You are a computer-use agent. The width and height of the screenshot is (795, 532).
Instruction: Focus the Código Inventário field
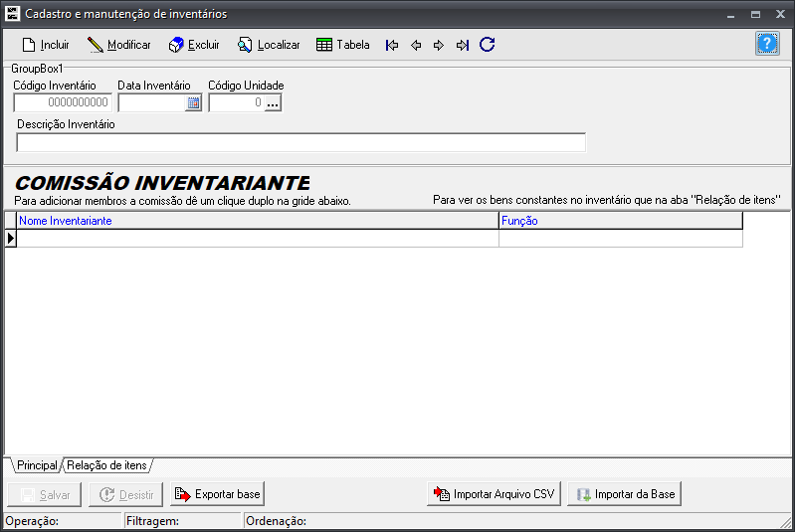(63, 102)
